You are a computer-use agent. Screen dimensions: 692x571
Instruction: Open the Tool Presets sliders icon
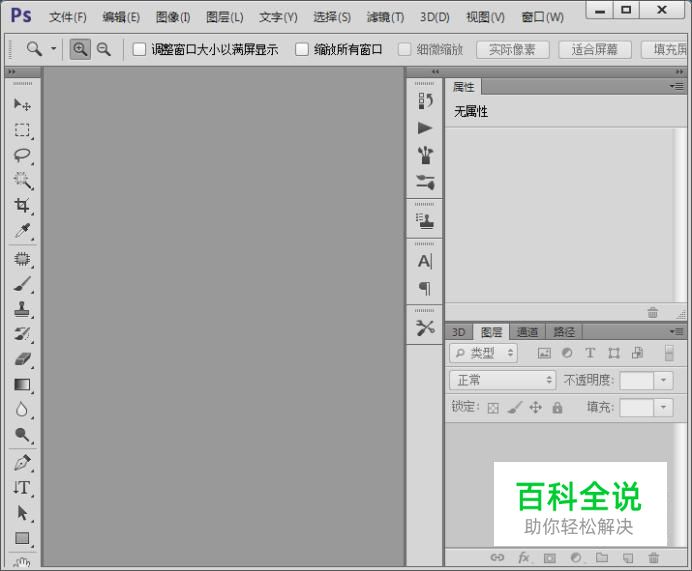tap(425, 182)
